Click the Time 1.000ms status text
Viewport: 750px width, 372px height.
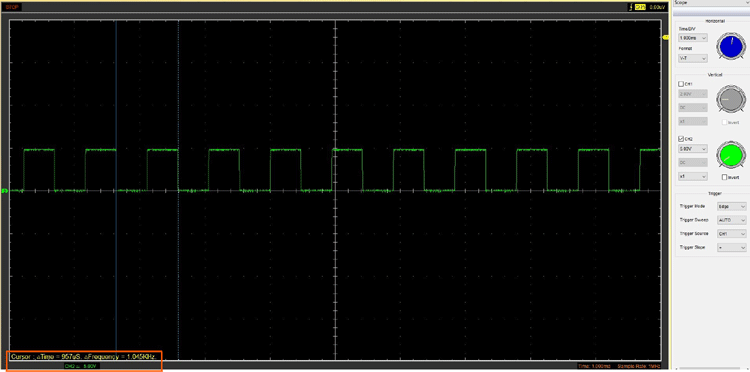[x=594, y=366]
